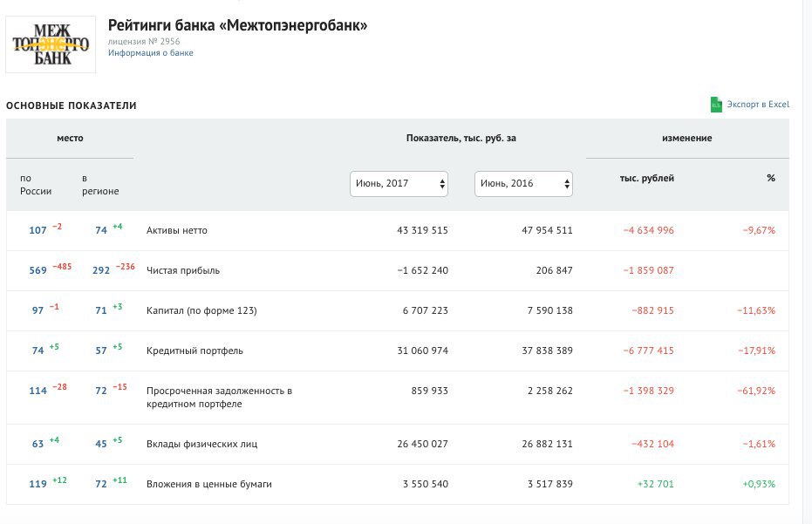Click Russia rank 97 for Капитал

click(38, 310)
